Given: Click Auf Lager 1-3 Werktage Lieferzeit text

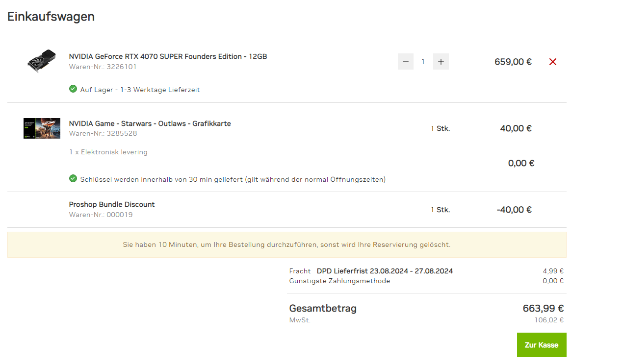Looking at the screenshot, I should pos(140,90).
